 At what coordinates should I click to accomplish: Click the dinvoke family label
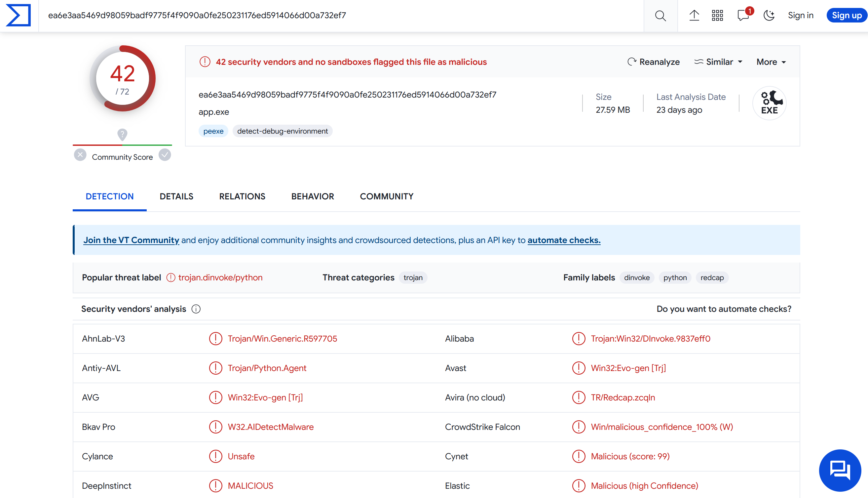tap(637, 277)
